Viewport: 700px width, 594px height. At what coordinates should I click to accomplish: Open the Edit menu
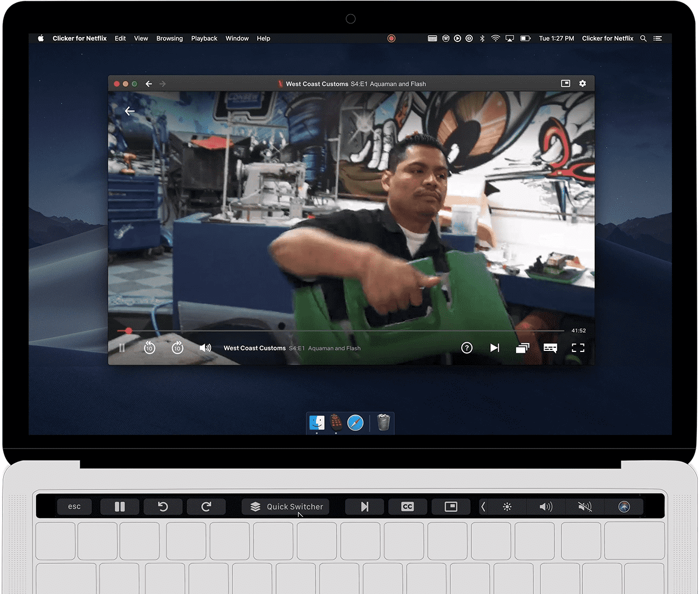pos(120,38)
